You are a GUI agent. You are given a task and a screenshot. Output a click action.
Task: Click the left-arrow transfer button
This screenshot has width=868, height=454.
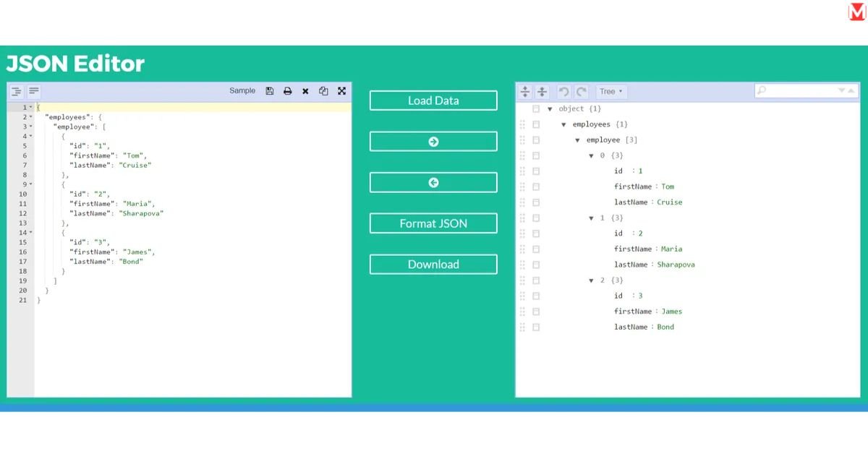coord(433,183)
